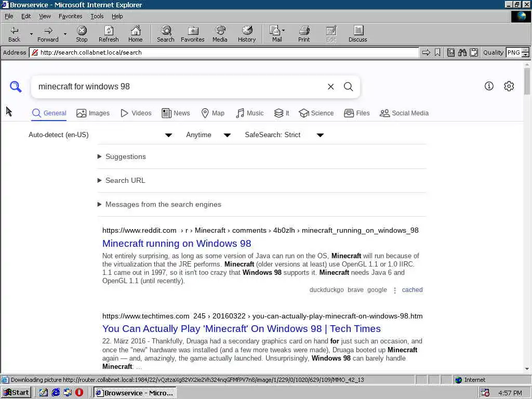
Task: Click the binoculars find icon
Action: click(x=462, y=52)
